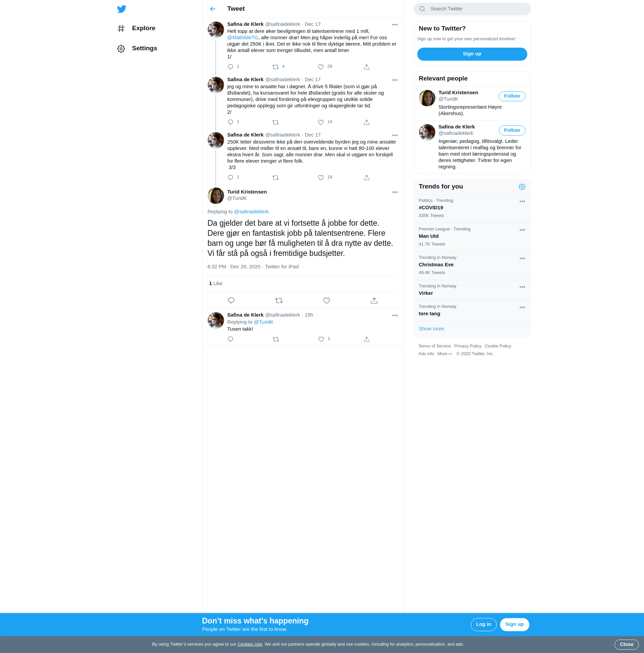Like Turid Kristensen's main tweet

tap(327, 301)
